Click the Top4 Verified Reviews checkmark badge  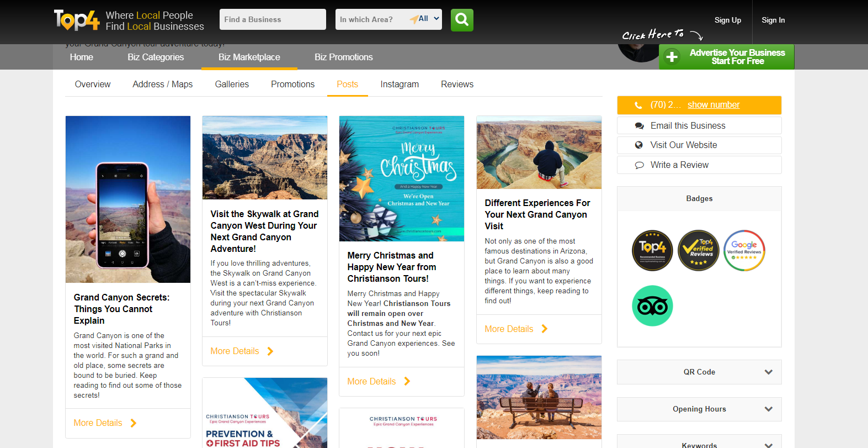tap(698, 250)
